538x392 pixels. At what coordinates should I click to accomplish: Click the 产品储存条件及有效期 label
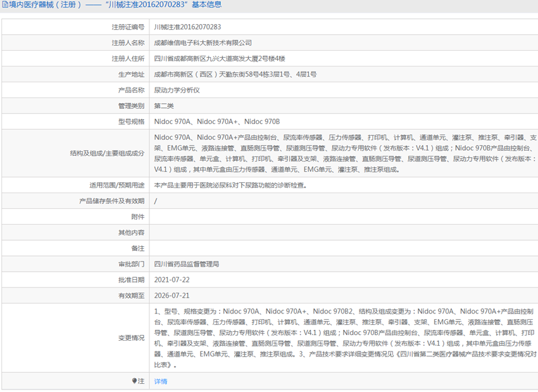[x=112, y=201]
